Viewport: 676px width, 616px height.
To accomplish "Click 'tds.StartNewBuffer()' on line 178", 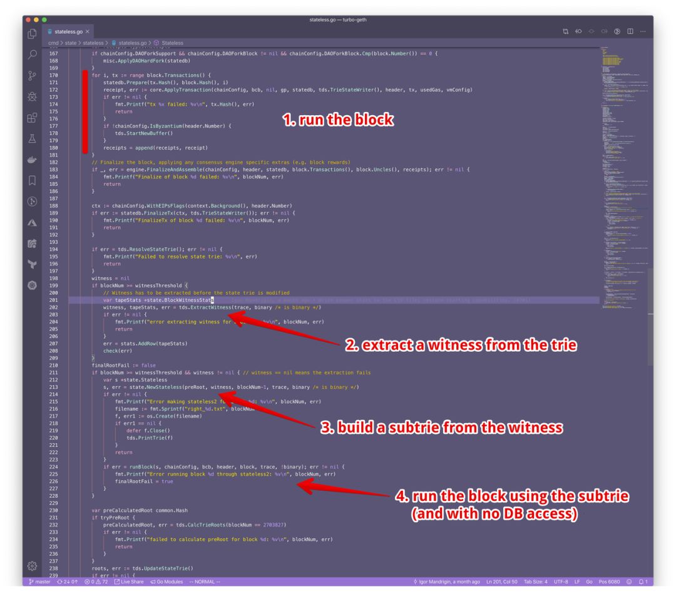I will (143, 133).
